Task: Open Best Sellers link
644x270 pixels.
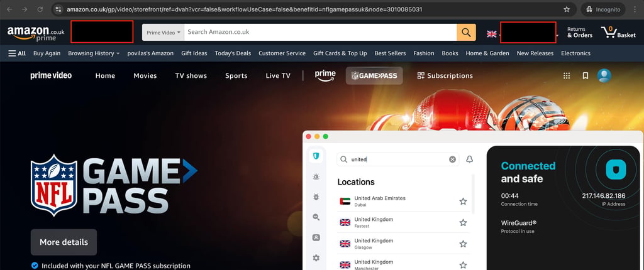Action: [x=390, y=53]
